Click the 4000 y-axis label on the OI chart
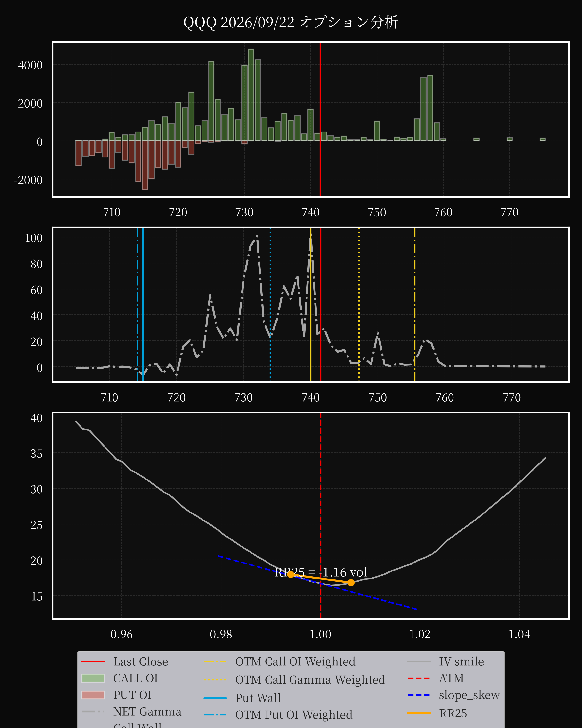Screen dimensions: 582x728 [x=30, y=65]
